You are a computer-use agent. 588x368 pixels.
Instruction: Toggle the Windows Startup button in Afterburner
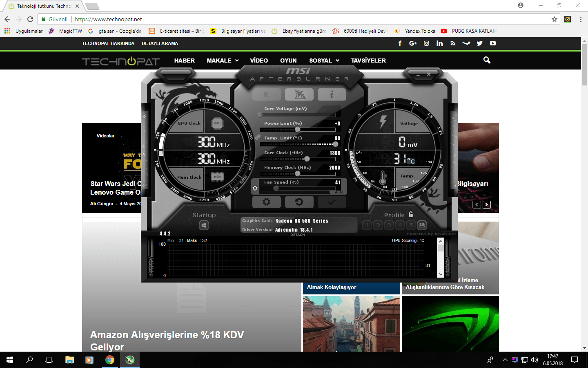tap(204, 225)
